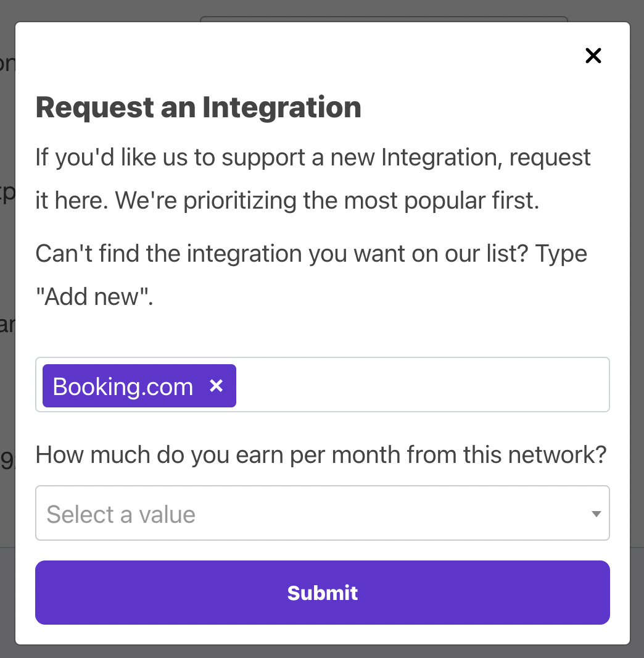Viewport: 644px width, 658px height.
Task: Click the dropdown caret arrow
Action: (597, 514)
